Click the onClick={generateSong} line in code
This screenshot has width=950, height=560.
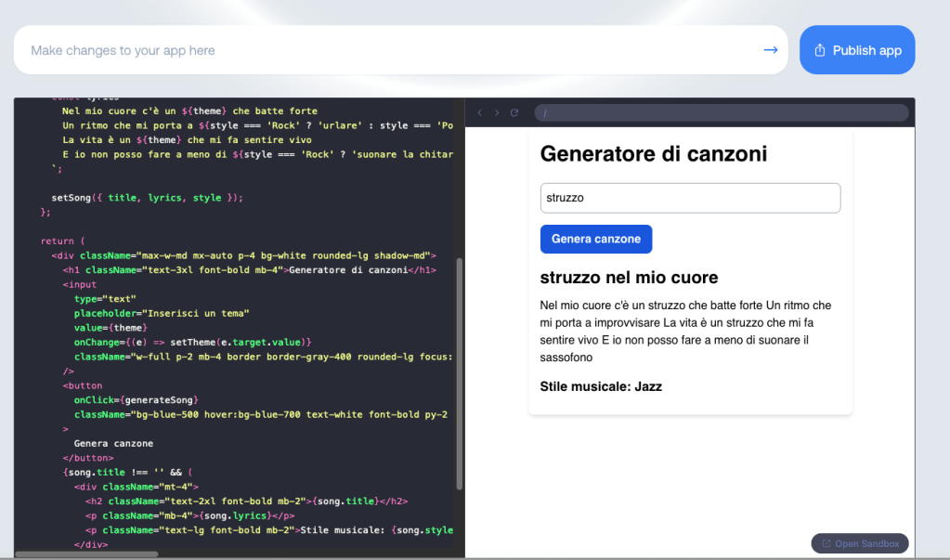point(136,399)
